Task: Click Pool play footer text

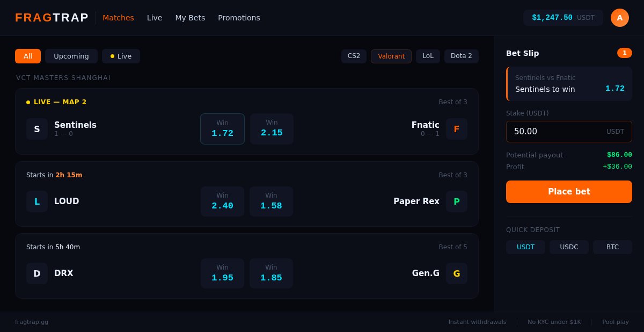Action: click(616, 322)
